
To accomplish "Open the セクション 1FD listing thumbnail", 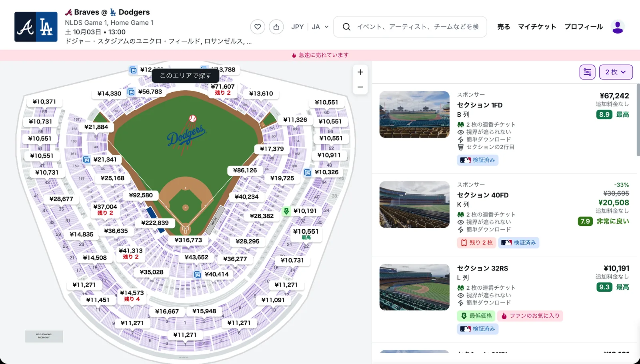I will 414,114.
